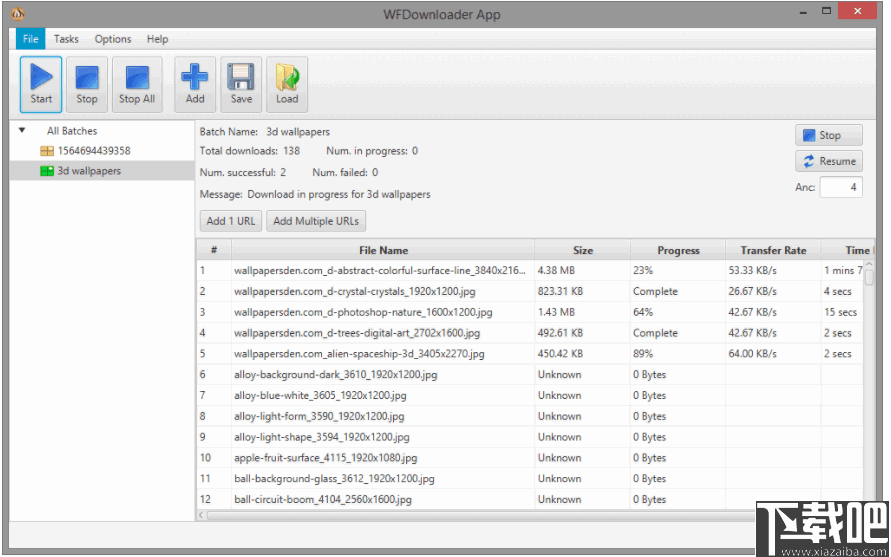This screenshot has width=891, height=557.
Task: Select row apple-fruit-surface_4115_1920x1080.jpg
Action: 530,458
